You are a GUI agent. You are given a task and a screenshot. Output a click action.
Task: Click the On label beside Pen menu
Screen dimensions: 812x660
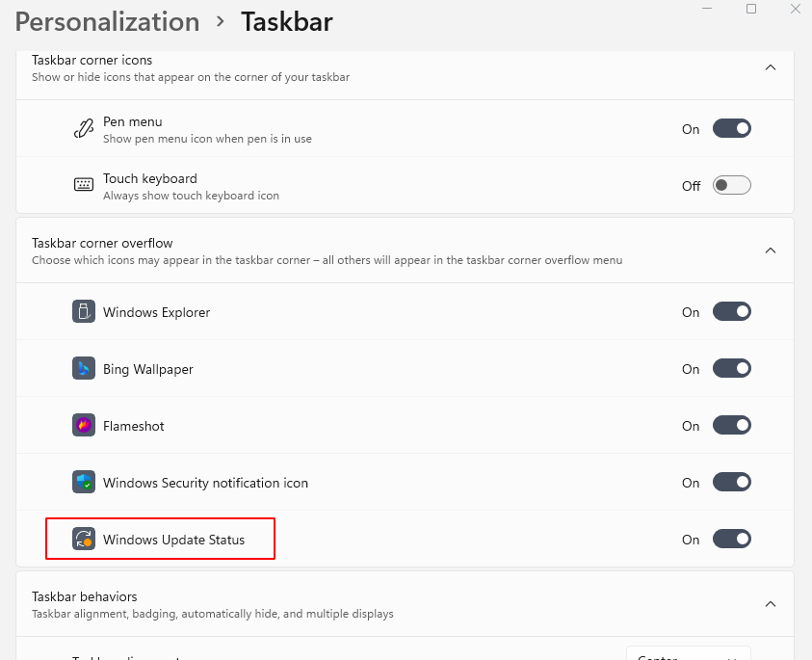[x=691, y=129]
